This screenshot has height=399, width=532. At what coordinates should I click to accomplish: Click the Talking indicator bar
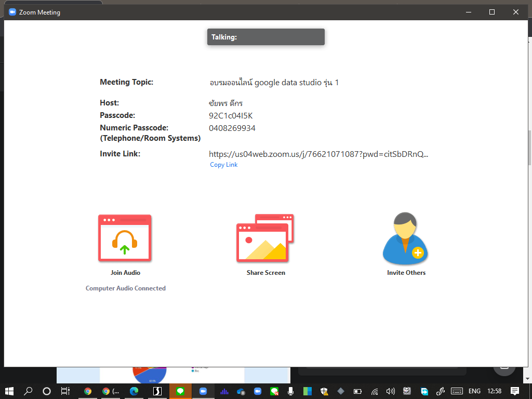pos(266,37)
